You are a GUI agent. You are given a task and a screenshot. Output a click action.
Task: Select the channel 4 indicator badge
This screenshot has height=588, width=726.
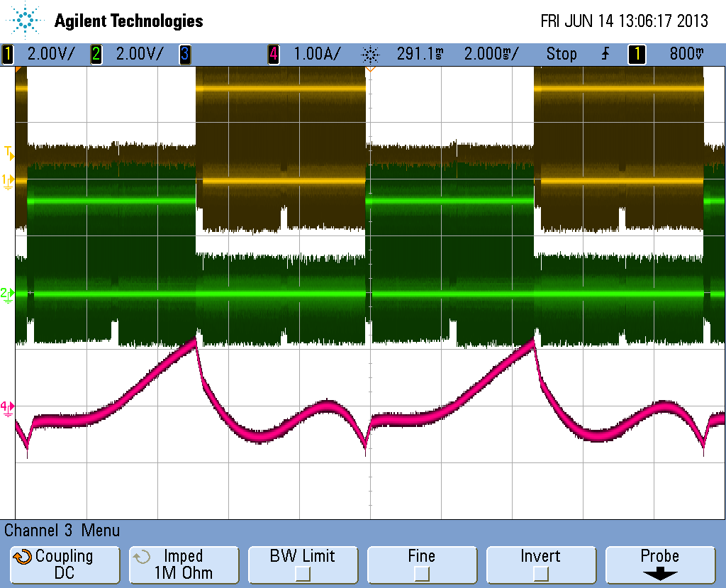274,54
